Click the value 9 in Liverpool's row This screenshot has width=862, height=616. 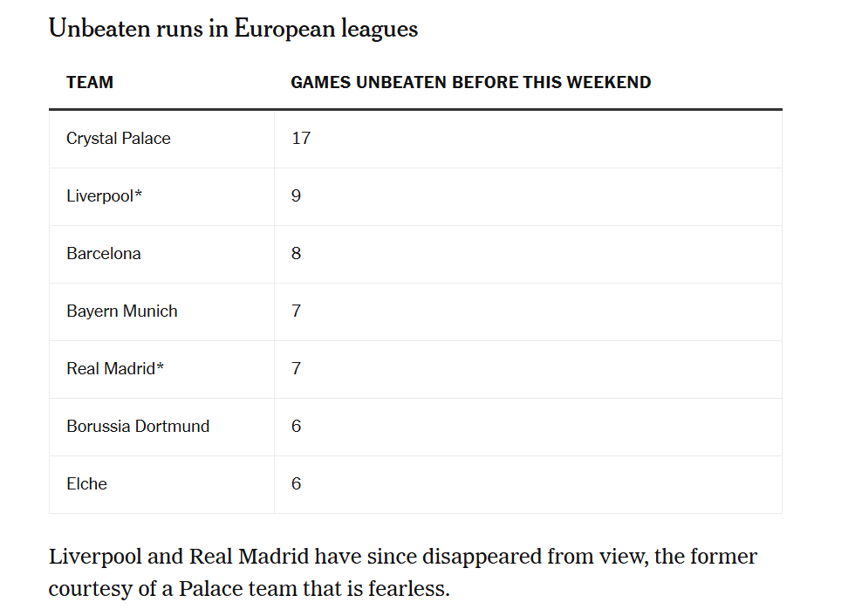[x=296, y=195]
